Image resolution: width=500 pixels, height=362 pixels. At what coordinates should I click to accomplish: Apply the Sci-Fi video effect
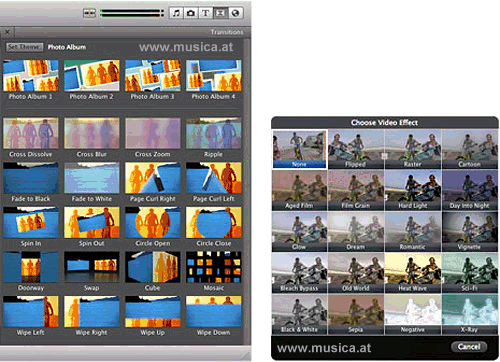pos(470,273)
